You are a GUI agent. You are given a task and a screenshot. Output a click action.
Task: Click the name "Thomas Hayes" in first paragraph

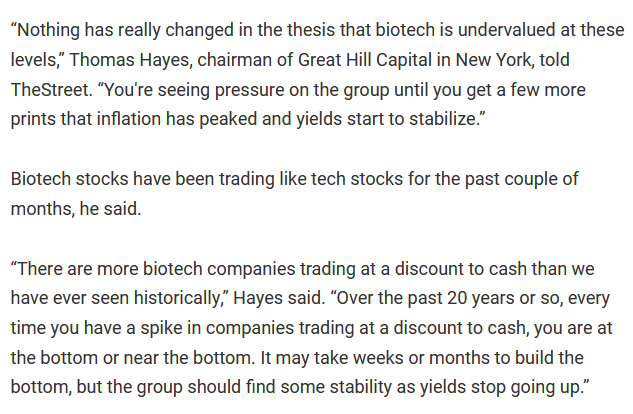point(130,60)
